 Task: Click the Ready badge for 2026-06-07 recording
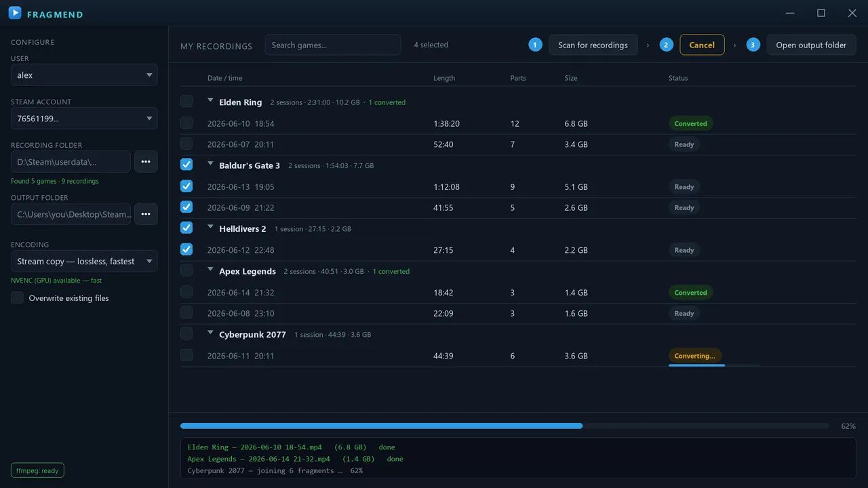click(x=684, y=144)
